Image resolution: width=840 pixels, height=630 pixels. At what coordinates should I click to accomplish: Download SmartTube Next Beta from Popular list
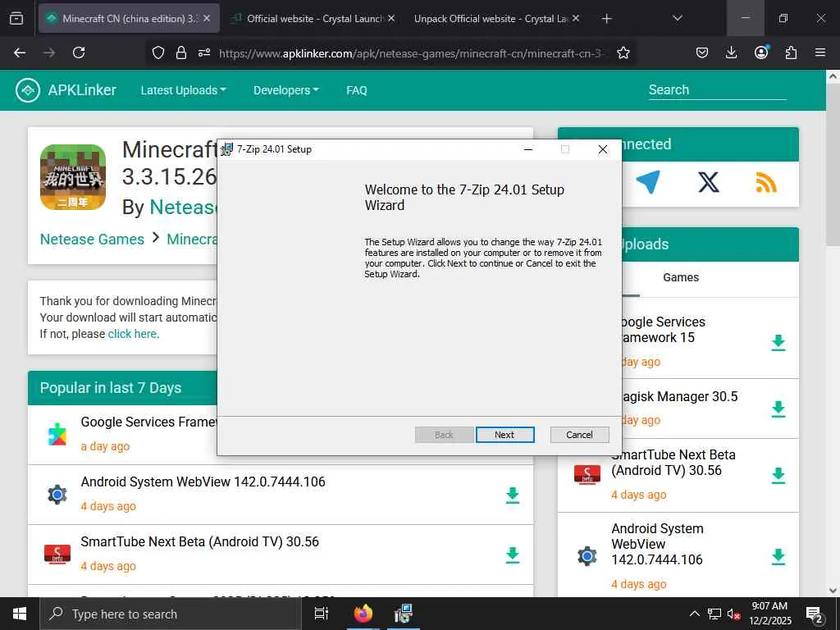pyautogui.click(x=513, y=555)
